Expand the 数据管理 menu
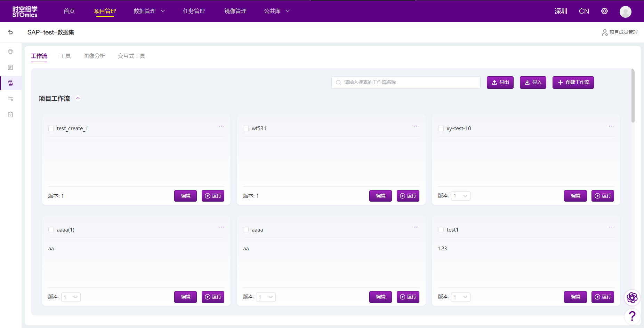644x328 pixels. [149, 11]
